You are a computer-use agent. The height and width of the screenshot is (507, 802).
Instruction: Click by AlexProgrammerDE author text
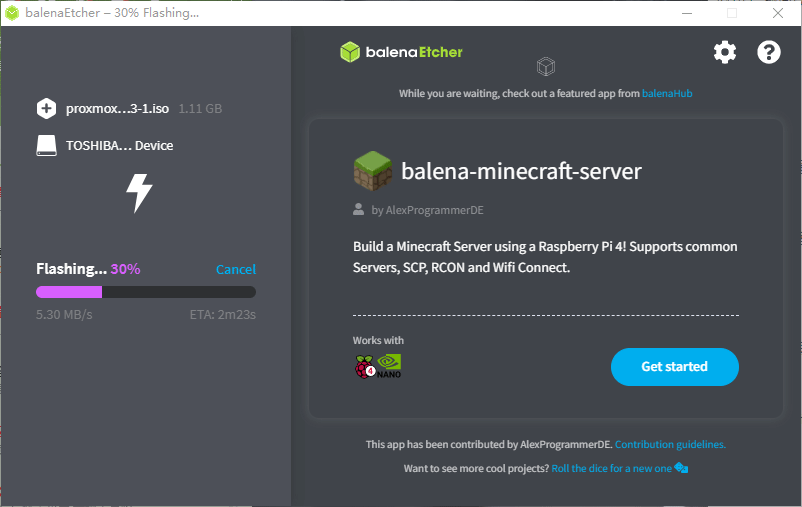coord(427,210)
